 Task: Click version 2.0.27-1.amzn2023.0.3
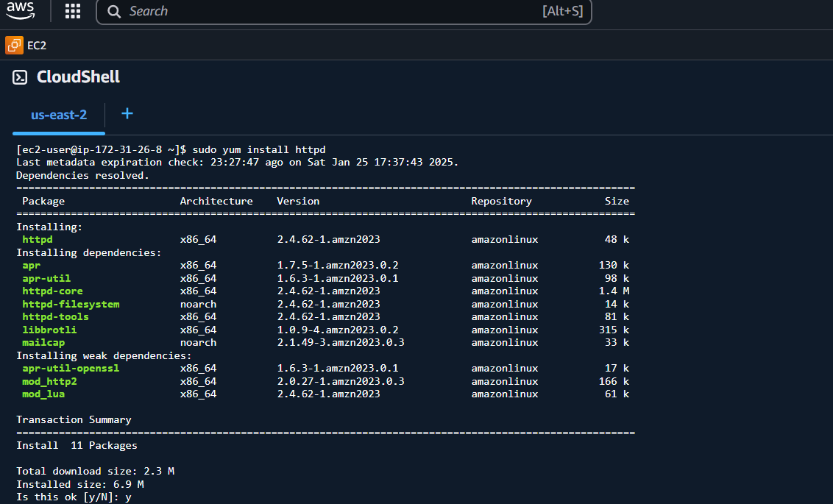click(x=341, y=381)
